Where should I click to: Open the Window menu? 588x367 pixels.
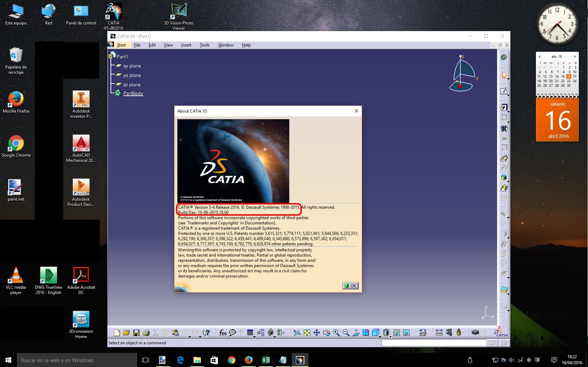click(x=226, y=45)
